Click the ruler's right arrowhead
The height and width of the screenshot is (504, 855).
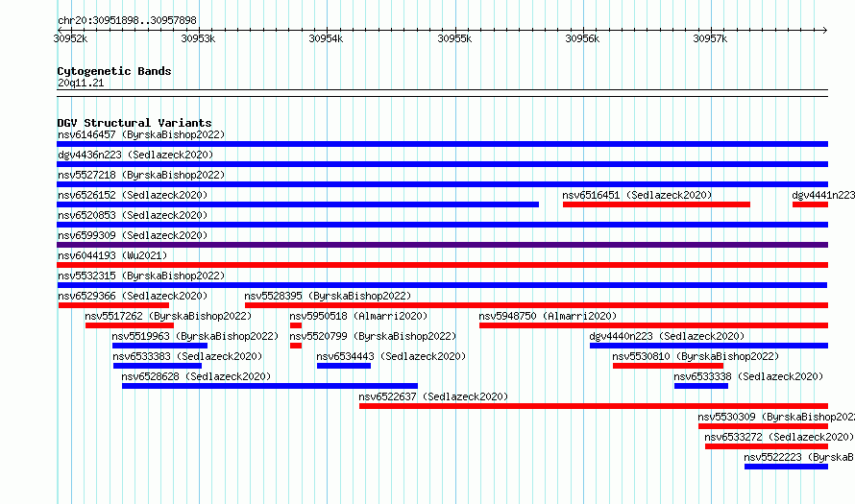point(825,30)
